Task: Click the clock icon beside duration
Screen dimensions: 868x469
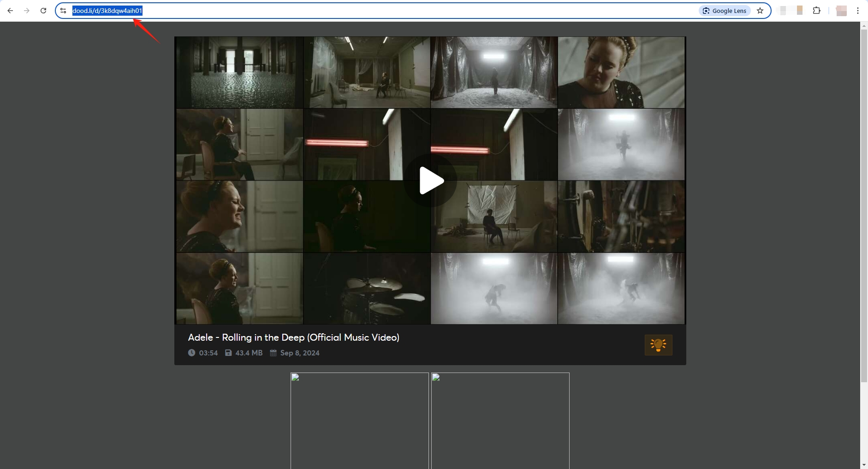Action: coord(192,353)
